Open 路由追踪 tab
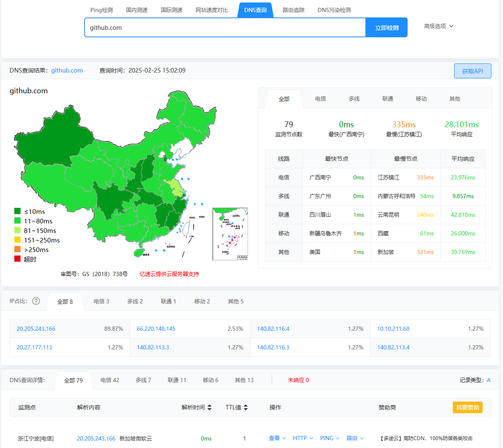This screenshot has height=448, width=503. (x=294, y=10)
